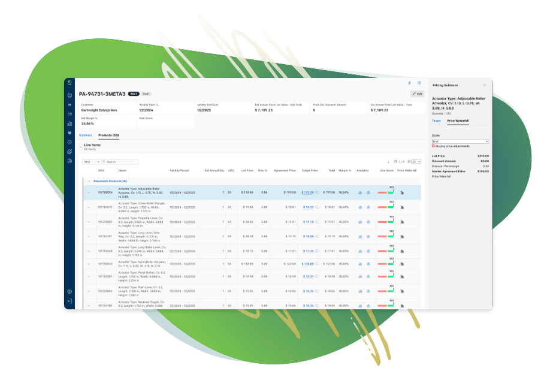Click the Edit button
The image size is (559, 392).
(x=416, y=94)
